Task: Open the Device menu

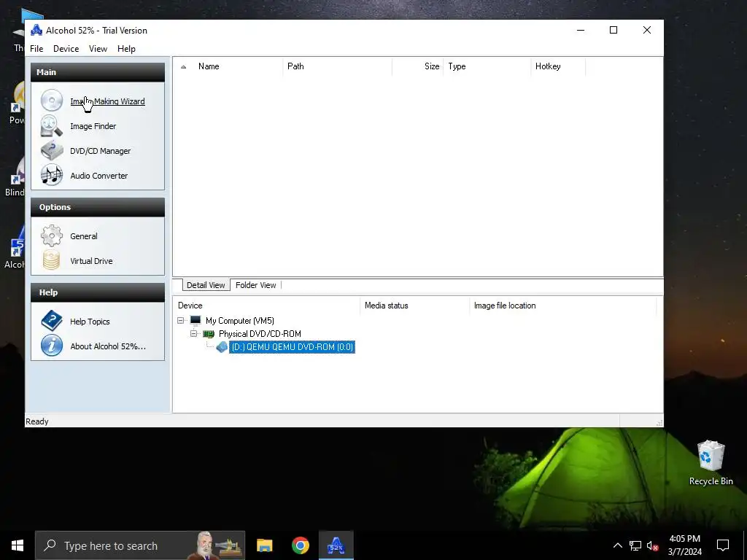Action: 66,49
